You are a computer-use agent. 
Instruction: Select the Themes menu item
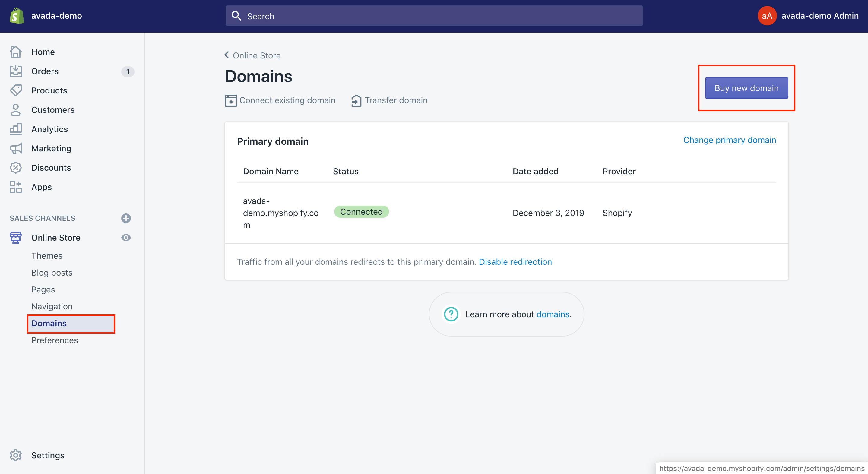(x=47, y=255)
